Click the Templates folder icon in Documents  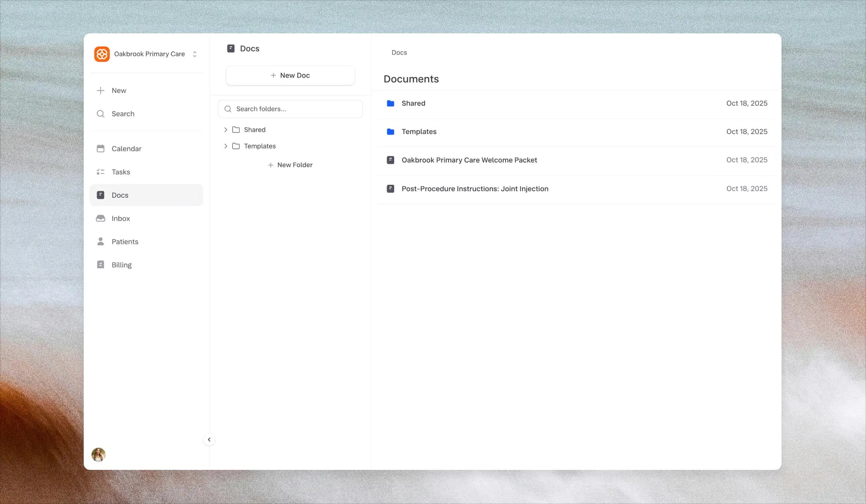pyautogui.click(x=390, y=131)
